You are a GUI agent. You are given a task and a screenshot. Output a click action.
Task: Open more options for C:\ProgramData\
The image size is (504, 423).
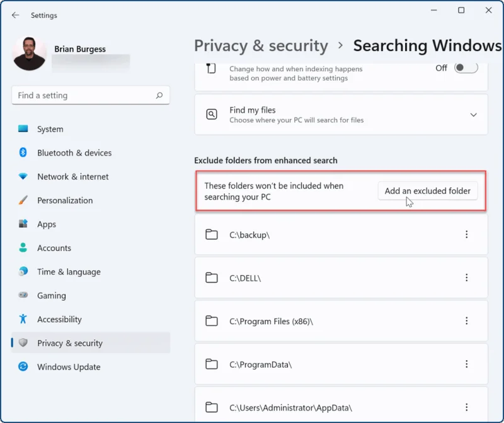click(466, 364)
